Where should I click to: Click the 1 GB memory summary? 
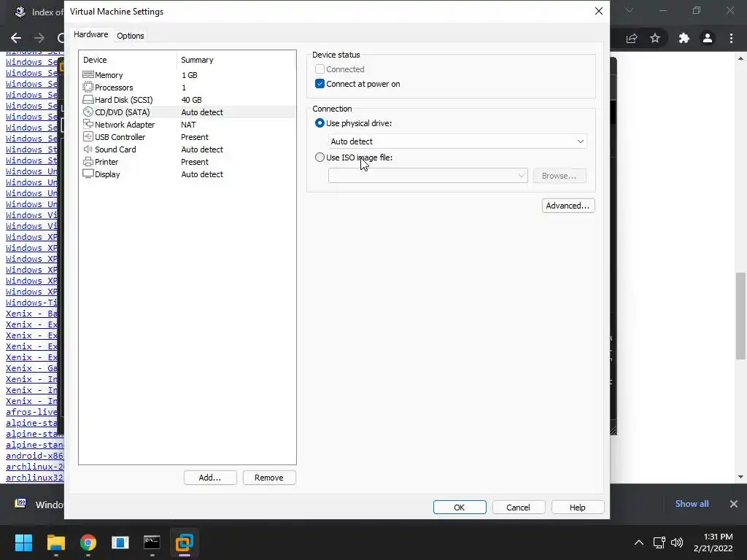coord(190,75)
